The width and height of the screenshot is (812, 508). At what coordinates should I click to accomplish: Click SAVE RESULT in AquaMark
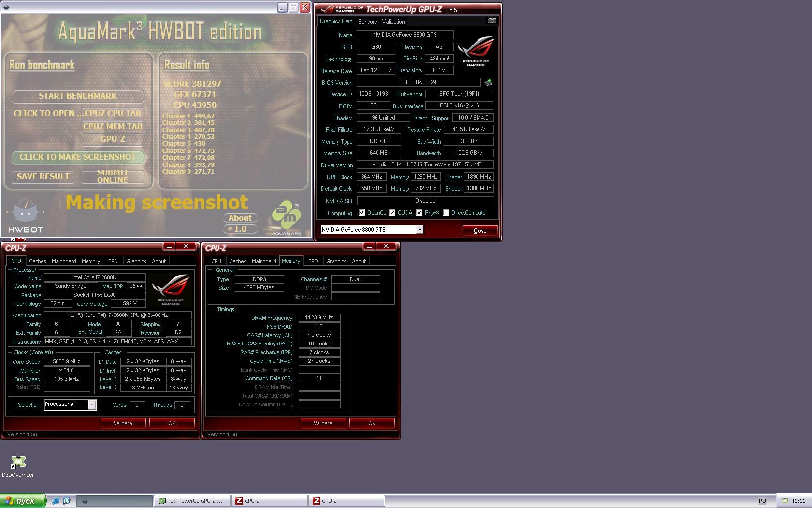(43, 176)
